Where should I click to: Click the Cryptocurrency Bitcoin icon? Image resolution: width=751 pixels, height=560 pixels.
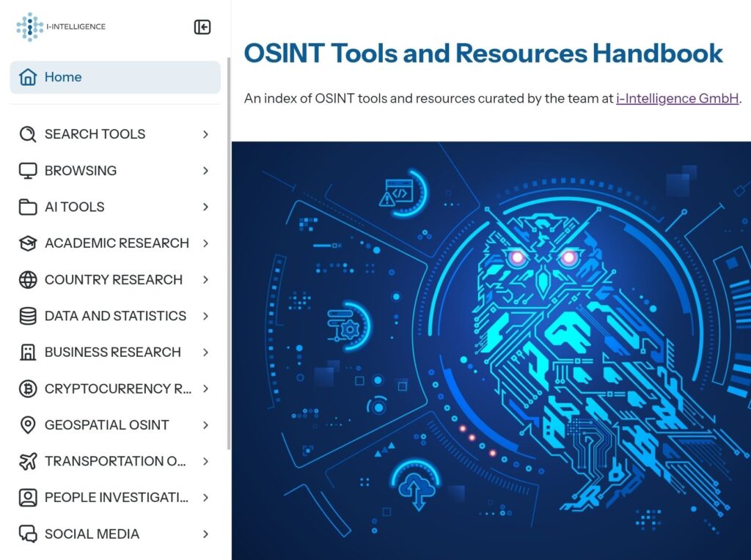[27, 388]
